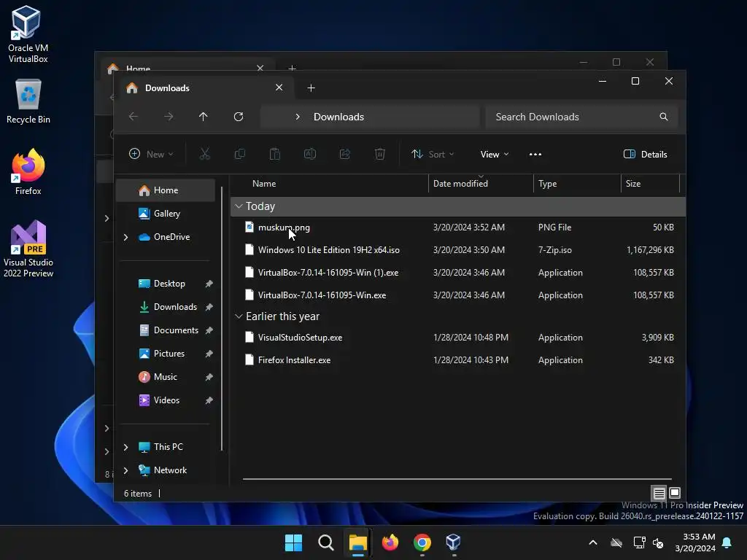Open Firefox desktop shortcut
The image size is (747, 560).
coord(28,172)
